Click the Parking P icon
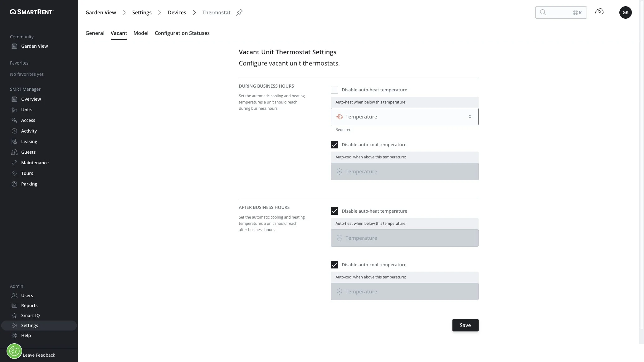644x362 pixels. [14, 184]
